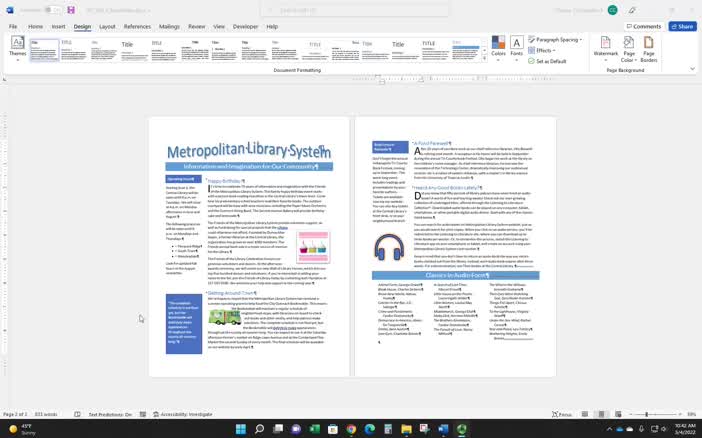Image resolution: width=702 pixels, height=438 pixels.
Task: Open the user account avatar
Action: tap(612, 10)
